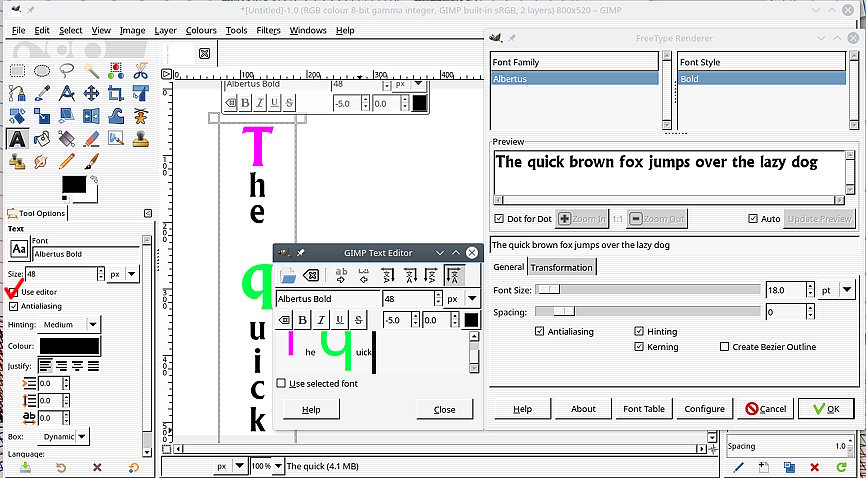Open pt unit dropdown for Font Size
This screenshot has height=478, width=866.
(836, 290)
